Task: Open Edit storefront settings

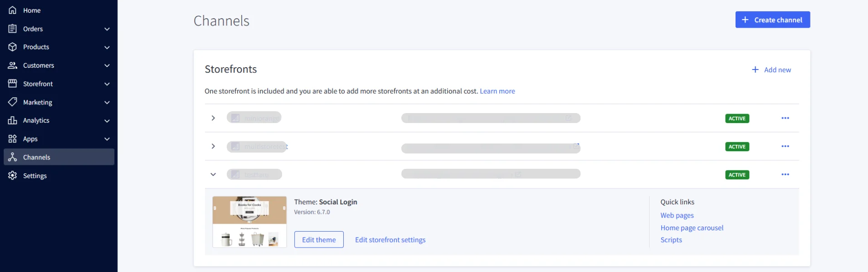Action: pos(390,240)
